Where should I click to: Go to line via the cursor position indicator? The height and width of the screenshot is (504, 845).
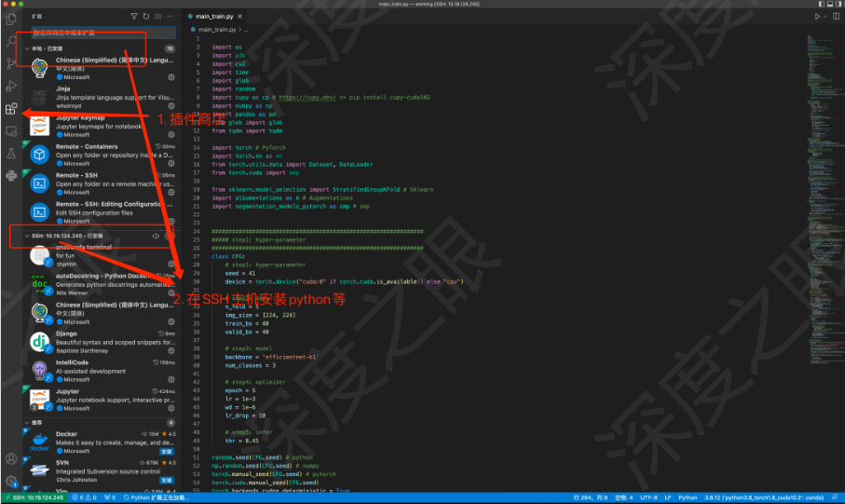click(x=590, y=497)
